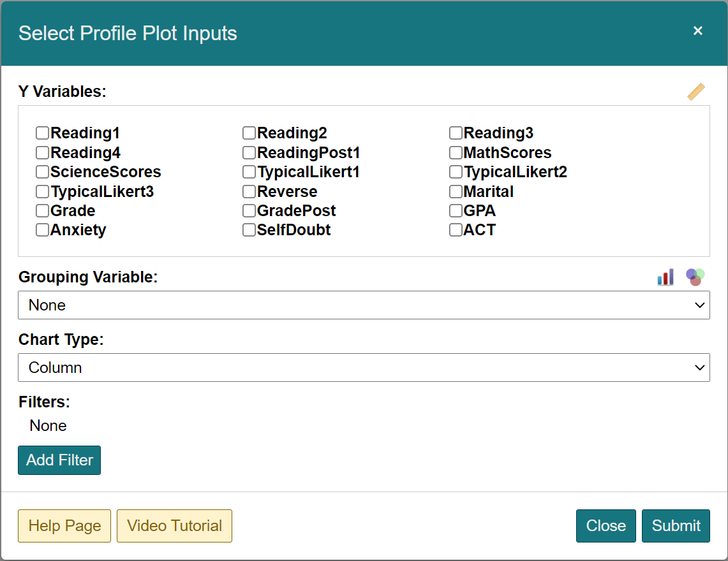Screen dimensions: 728x561
Task: Close the dialog with the X icon
Action: coord(698,31)
